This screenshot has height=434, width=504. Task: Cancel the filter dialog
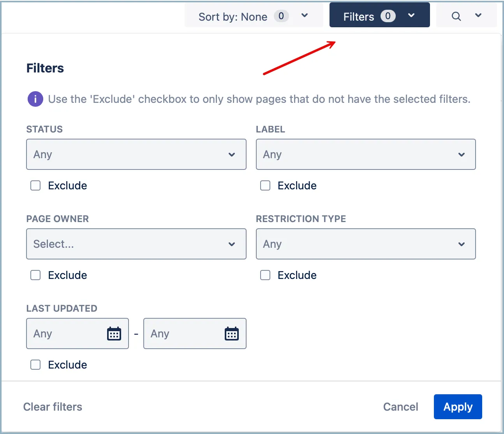point(400,407)
